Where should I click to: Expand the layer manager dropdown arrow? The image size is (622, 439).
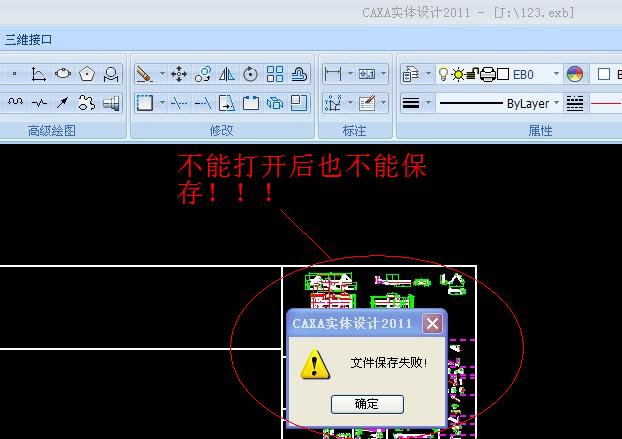click(x=428, y=74)
